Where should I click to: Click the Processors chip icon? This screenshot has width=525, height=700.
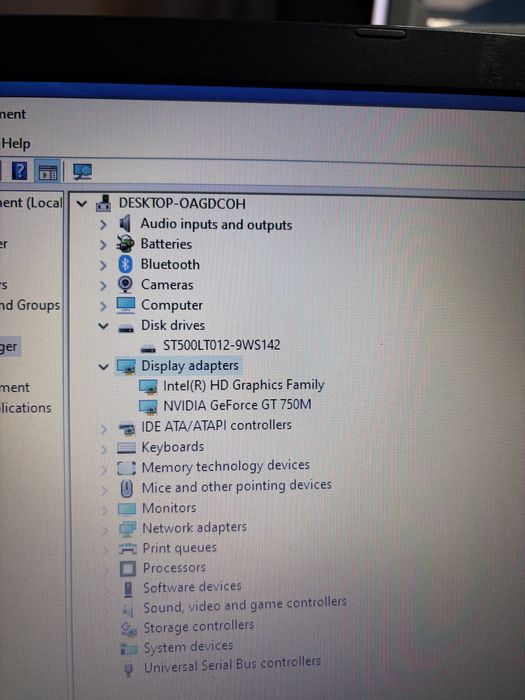point(128,569)
